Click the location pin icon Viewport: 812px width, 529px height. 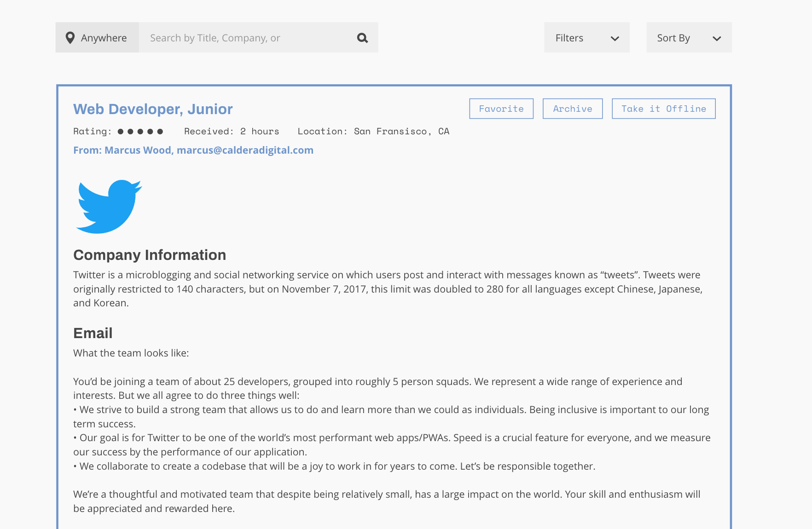pyautogui.click(x=70, y=38)
